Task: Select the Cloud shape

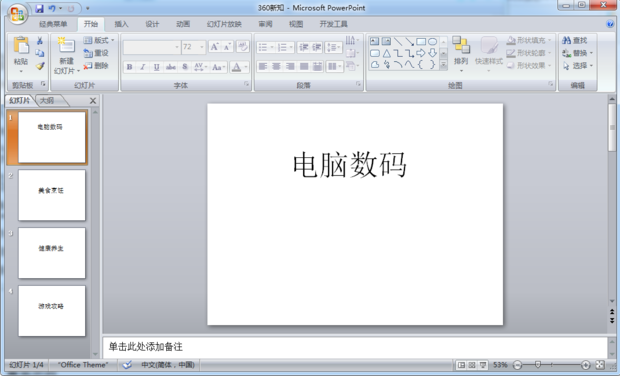Action: (375, 64)
